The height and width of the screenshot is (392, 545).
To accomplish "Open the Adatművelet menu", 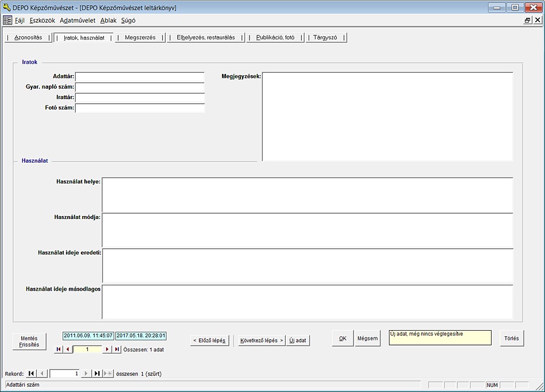I will [x=77, y=20].
